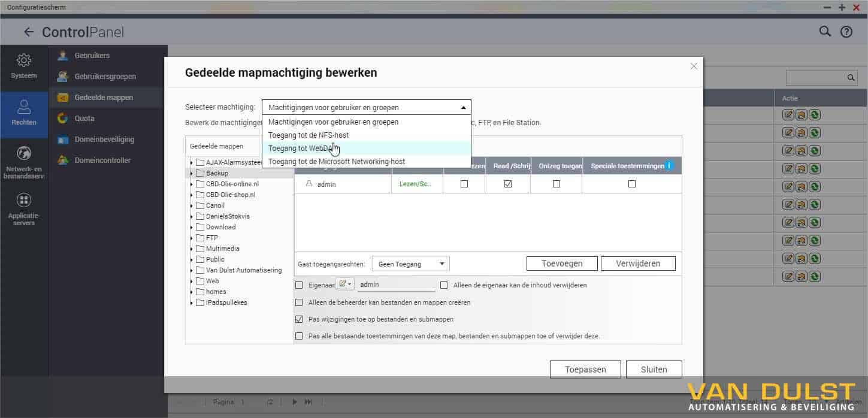The height and width of the screenshot is (418, 868).
Task: Click the back arrow beside ControlPanel
Action: (x=28, y=32)
